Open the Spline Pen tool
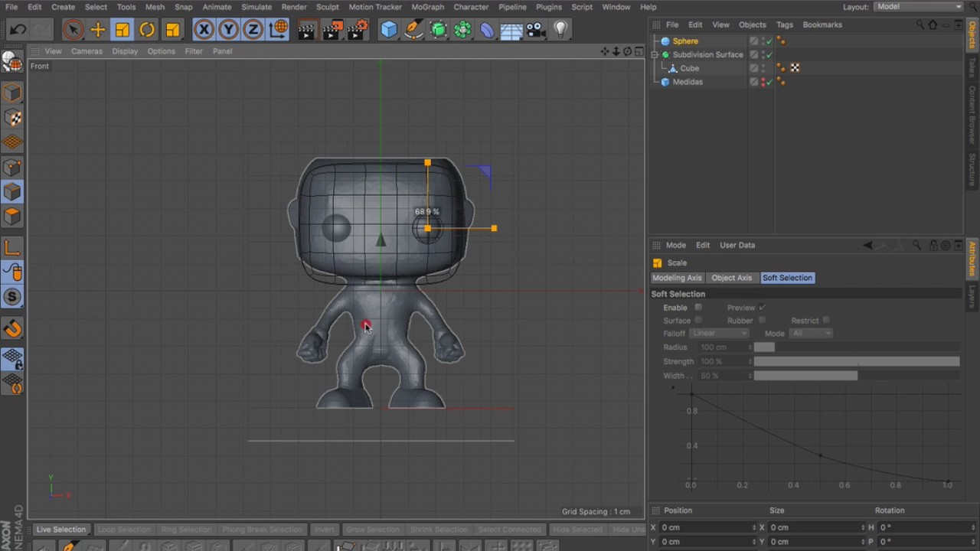 click(413, 30)
